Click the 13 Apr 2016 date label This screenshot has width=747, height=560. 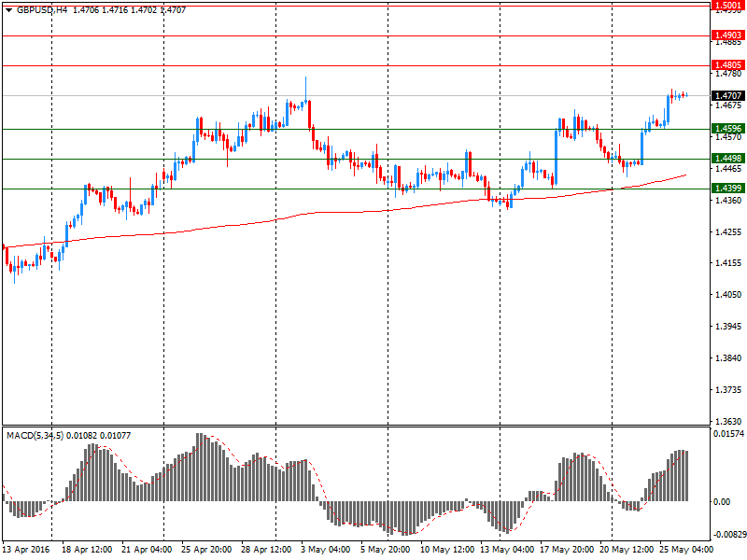coord(26,550)
